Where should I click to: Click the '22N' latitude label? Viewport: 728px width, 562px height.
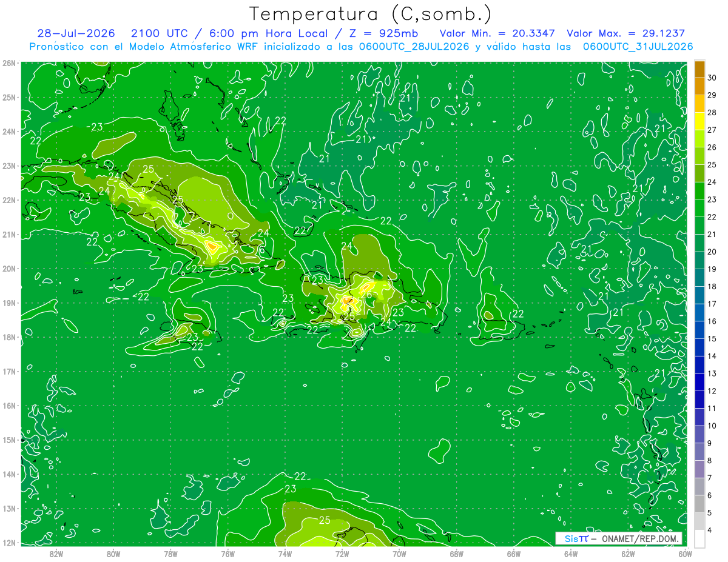pos(9,200)
